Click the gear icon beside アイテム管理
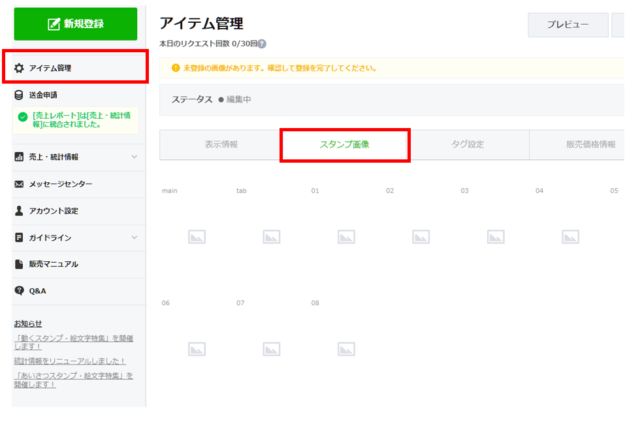The image size is (640, 422). click(x=19, y=68)
